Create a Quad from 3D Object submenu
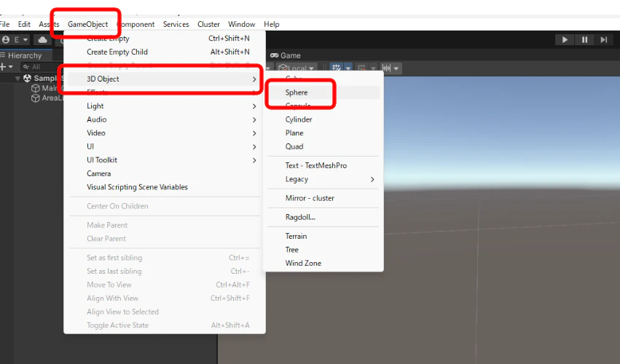620x364 pixels. 323,146
